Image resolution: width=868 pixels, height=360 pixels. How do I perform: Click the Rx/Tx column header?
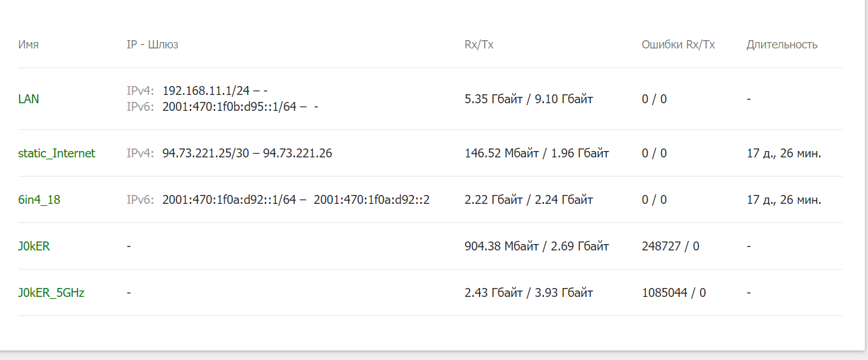479,45
